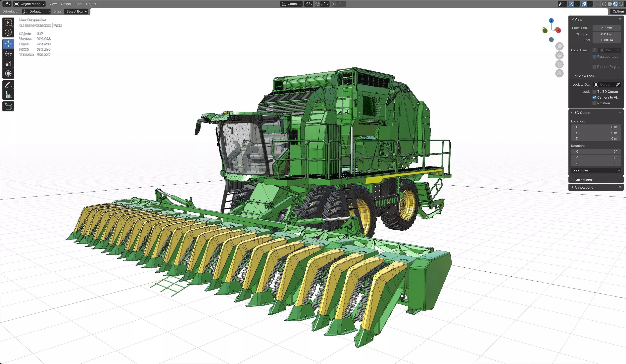The width and height of the screenshot is (626, 364).
Task: Expand the Annotations panel
Action: [596, 187]
